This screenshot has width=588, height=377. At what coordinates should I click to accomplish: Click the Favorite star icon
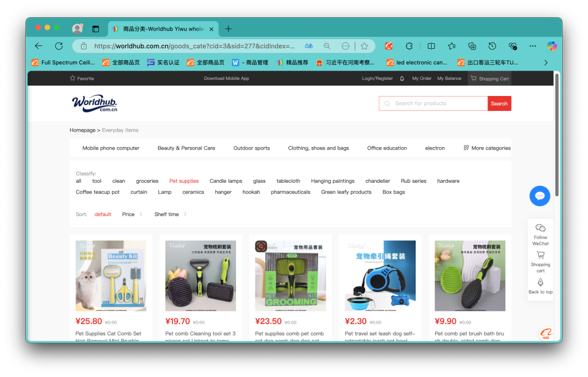73,78
